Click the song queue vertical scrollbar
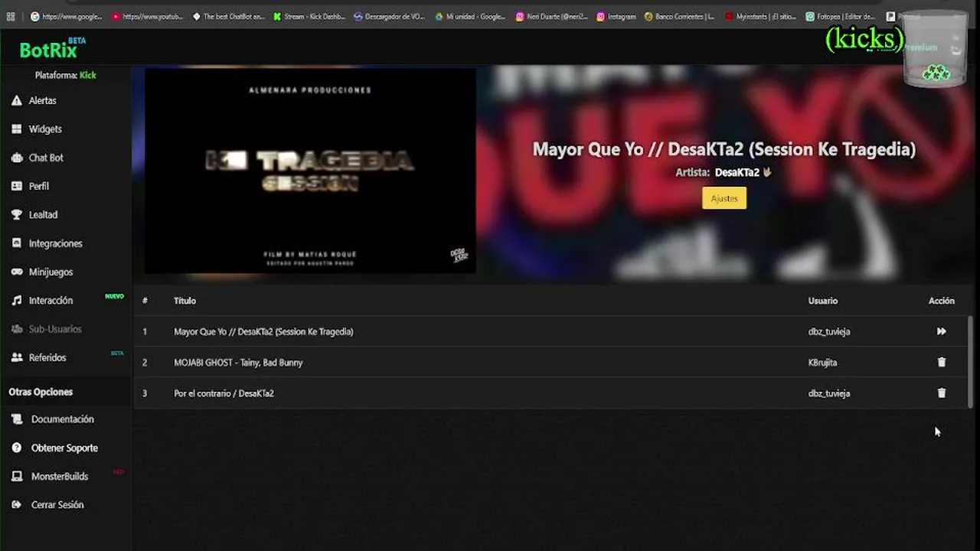The width and height of the screenshot is (980, 551). [x=971, y=361]
